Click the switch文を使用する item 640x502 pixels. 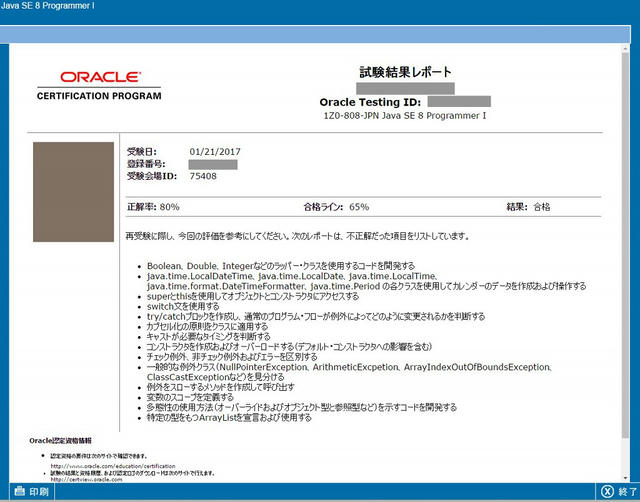click(x=183, y=307)
